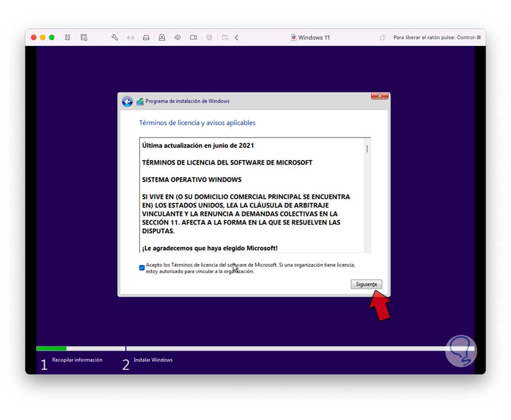
Task: Open the wrench settings tool in toolbar
Action: [x=115, y=38]
